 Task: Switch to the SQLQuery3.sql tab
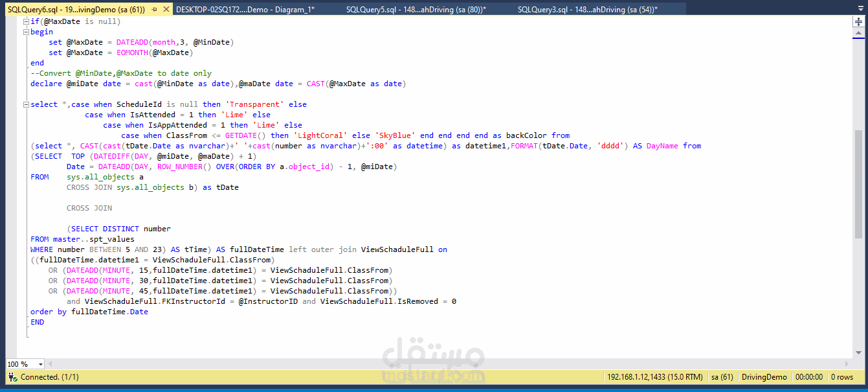(x=588, y=10)
